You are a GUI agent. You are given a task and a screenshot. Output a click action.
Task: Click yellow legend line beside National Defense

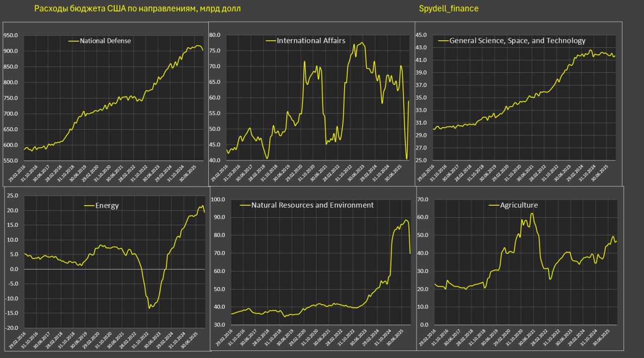point(73,41)
